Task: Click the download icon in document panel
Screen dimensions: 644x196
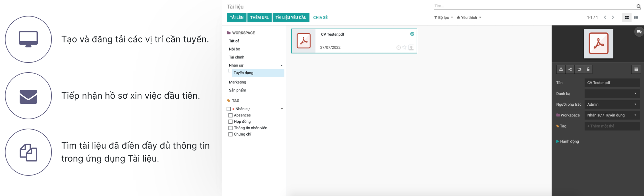Action: (561, 69)
